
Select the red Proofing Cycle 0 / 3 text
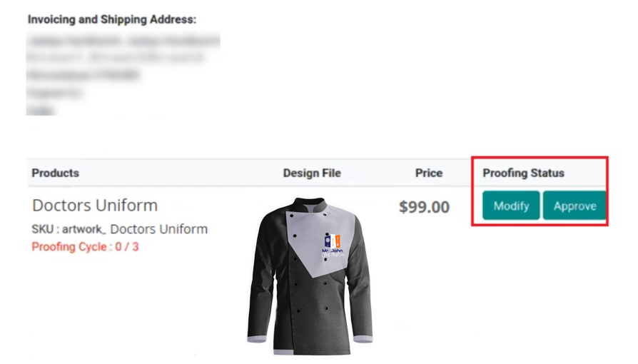[86, 246]
